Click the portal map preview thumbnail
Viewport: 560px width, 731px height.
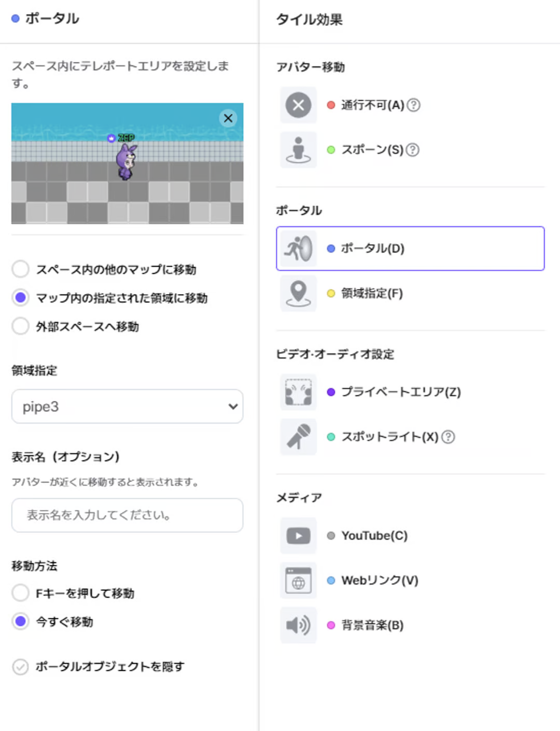tap(127, 171)
